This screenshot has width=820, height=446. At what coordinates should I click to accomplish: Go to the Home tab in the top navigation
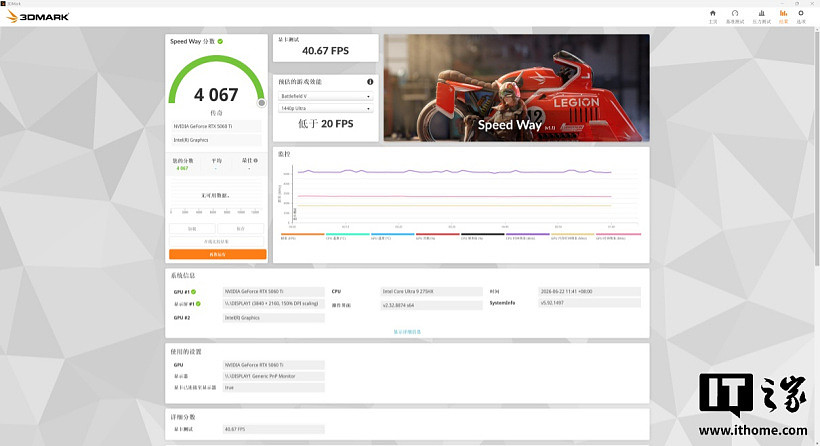(712, 16)
